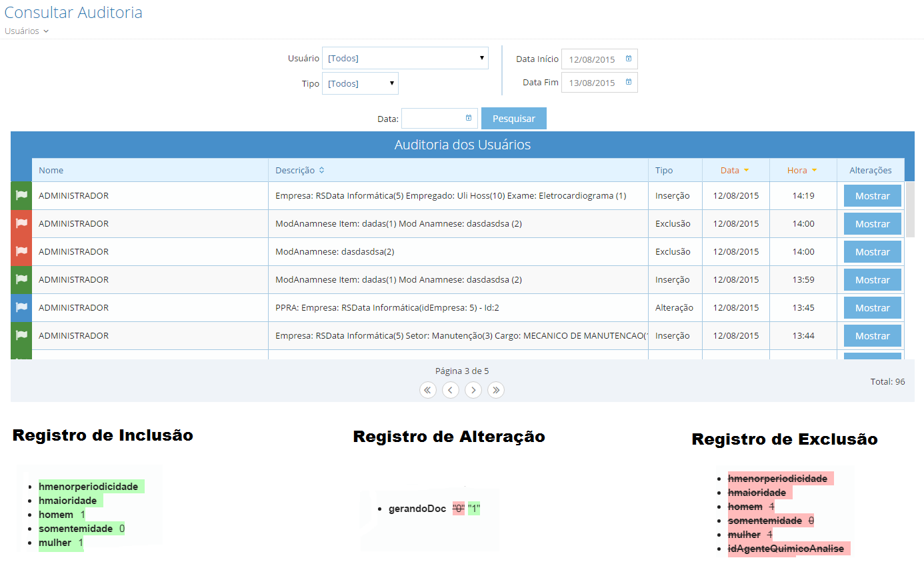Click the 'Consultar Auditoria' page title

pyautogui.click(x=73, y=12)
